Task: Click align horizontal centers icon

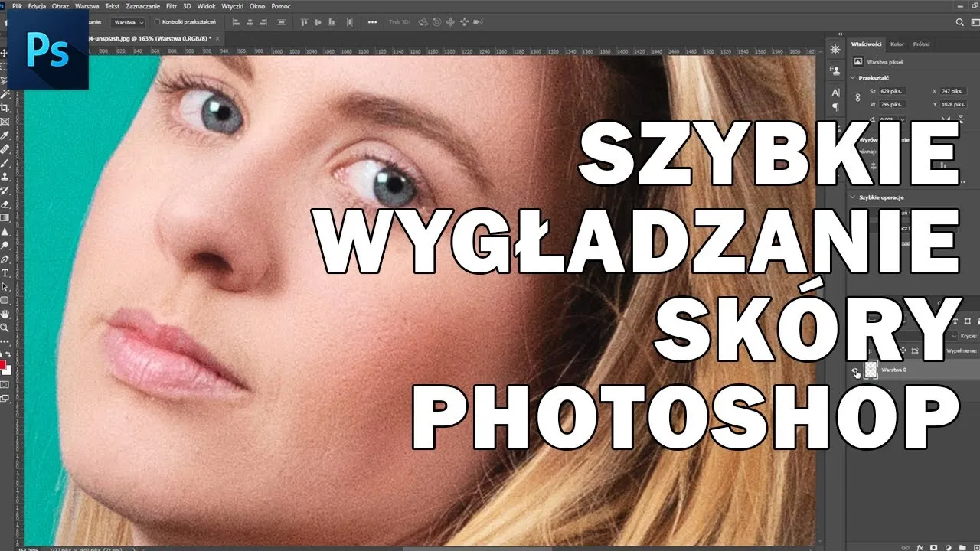Action: coord(251,22)
